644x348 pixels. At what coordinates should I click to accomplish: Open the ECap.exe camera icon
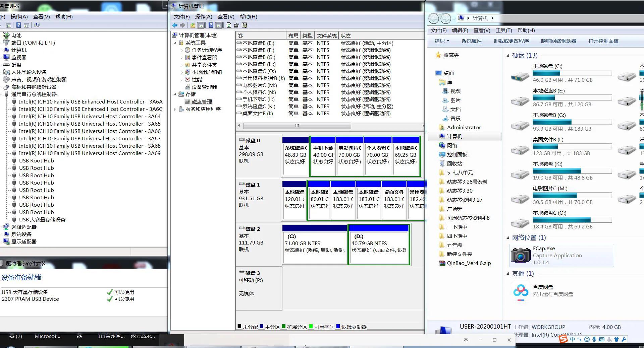point(521,255)
